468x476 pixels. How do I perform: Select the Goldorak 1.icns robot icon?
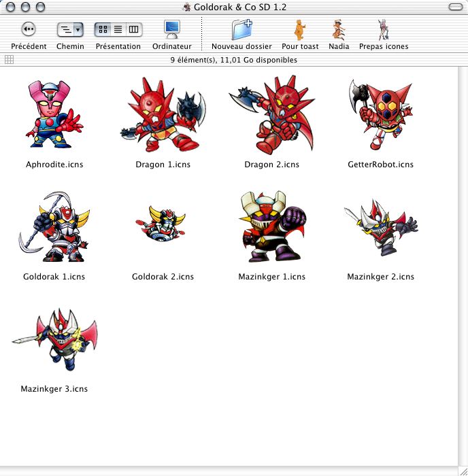(54, 226)
